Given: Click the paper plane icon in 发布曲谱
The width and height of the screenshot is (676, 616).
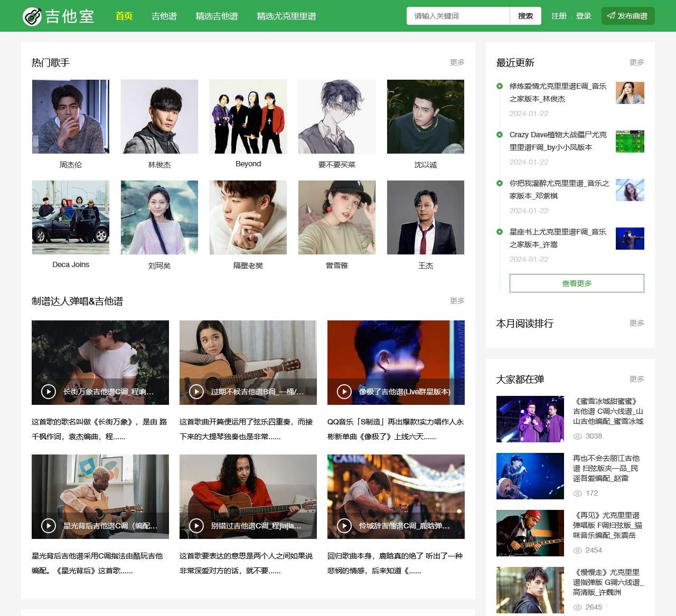Looking at the screenshot, I should pyautogui.click(x=611, y=16).
